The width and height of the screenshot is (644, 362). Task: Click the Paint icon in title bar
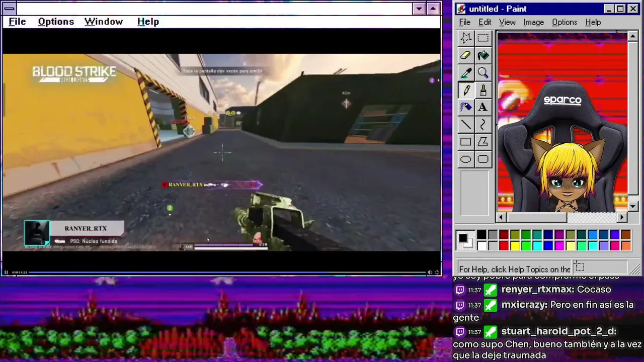(x=461, y=9)
